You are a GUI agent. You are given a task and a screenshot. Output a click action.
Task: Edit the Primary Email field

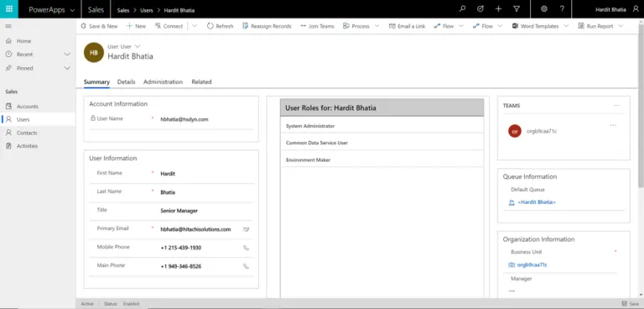tap(195, 229)
